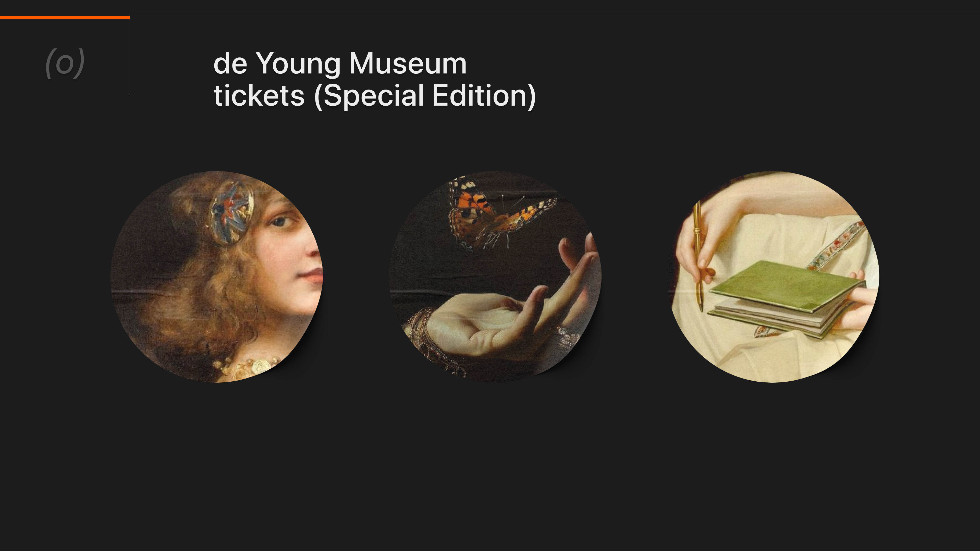Screen dimensions: 980x551
Task: Click the vertical divider beside the logo
Action: point(130,57)
